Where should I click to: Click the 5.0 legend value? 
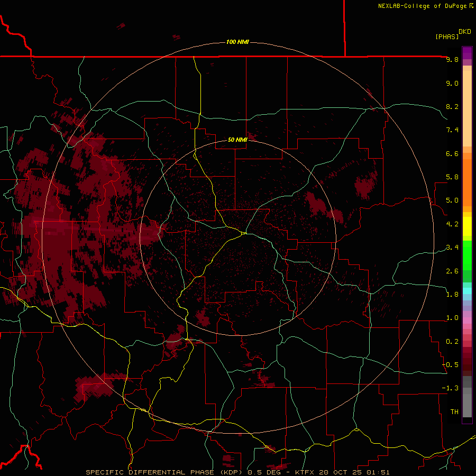[x=452, y=200]
